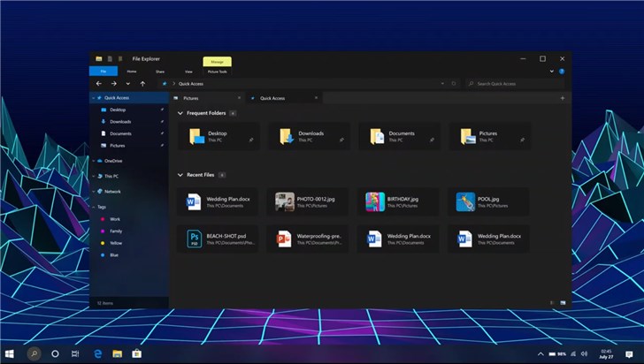Open Microsoft Store from the taskbar
Image resolution: width=644 pixels, height=364 pixels.
point(137,353)
